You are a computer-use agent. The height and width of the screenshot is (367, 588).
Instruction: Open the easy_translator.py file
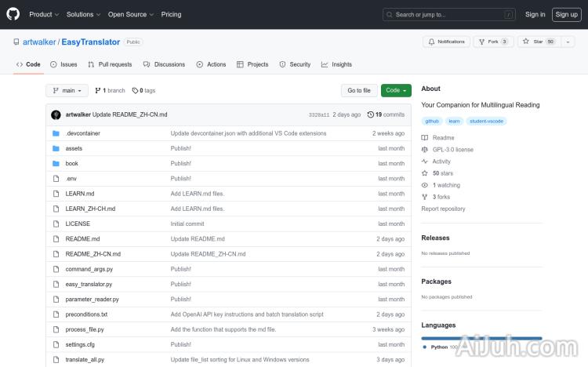89,284
